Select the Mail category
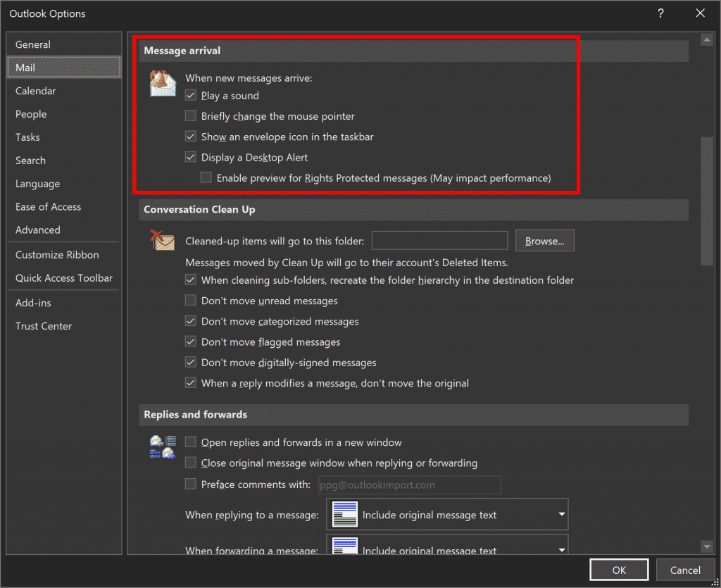The width and height of the screenshot is (721, 588). pos(64,68)
